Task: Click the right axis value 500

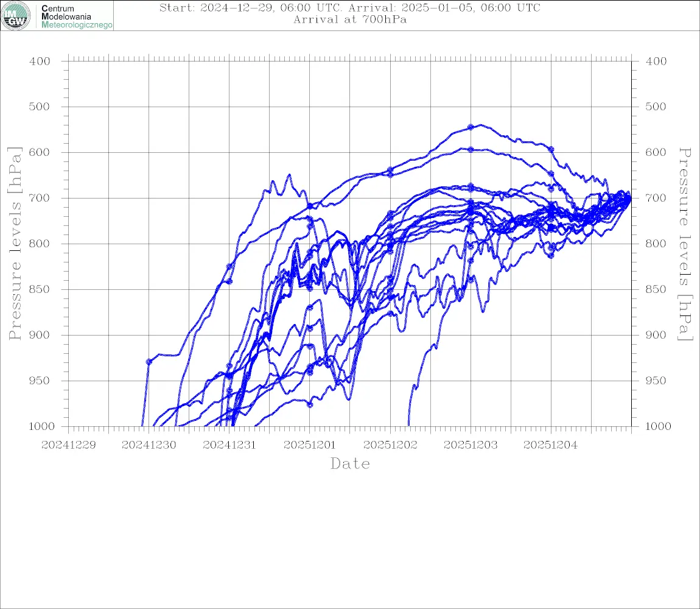Action: point(656,107)
